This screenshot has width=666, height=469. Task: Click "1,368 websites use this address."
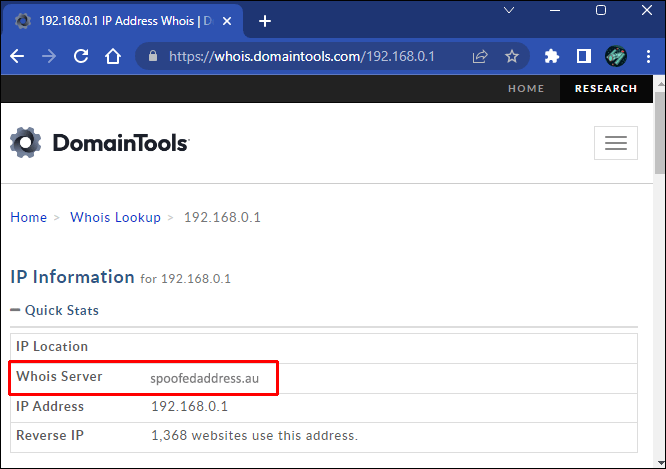(254, 435)
